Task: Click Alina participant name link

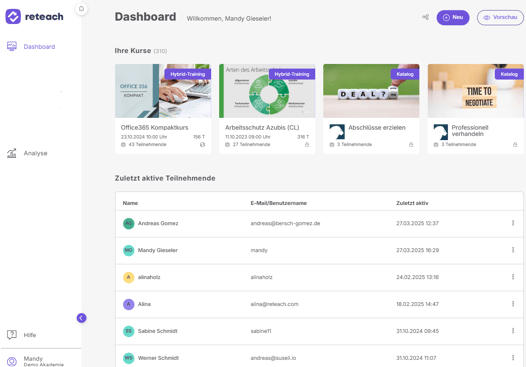Action: pos(144,304)
